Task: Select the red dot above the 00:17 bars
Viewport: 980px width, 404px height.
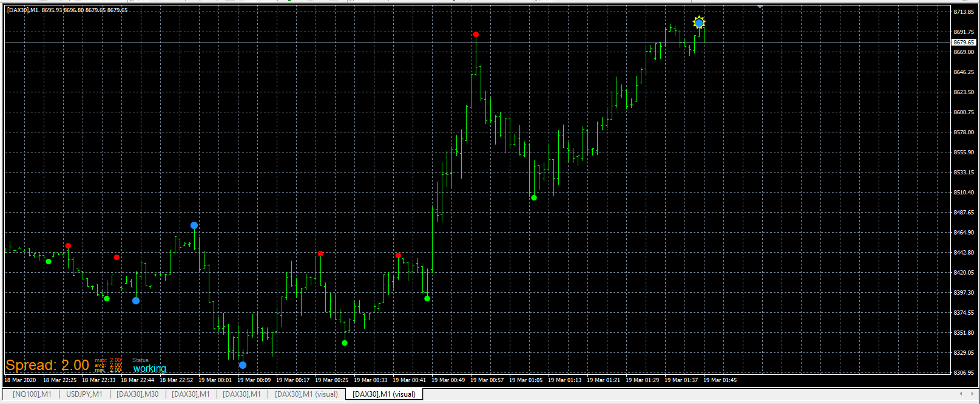Action: pyautogui.click(x=320, y=253)
